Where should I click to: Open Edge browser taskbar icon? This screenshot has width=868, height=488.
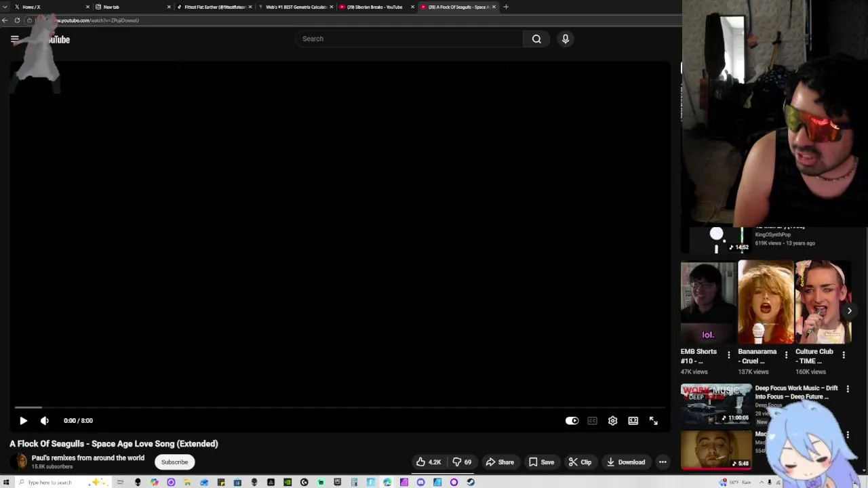click(x=387, y=482)
